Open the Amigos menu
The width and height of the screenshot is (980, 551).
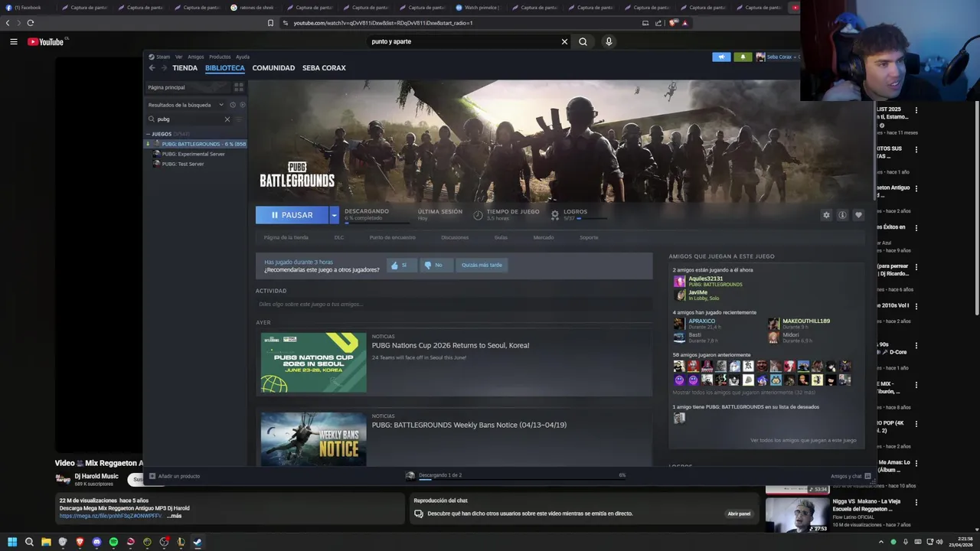click(196, 57)
